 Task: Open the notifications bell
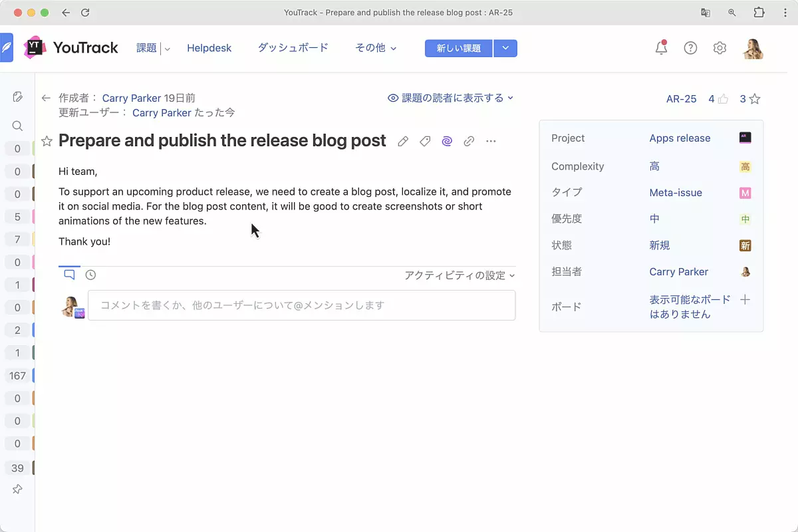coord(661,48)
